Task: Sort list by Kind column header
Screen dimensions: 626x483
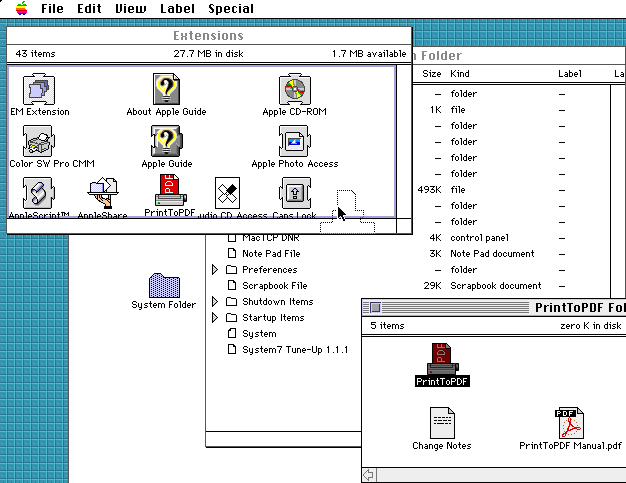Action: pyautogui.click(x=460, y=73)
